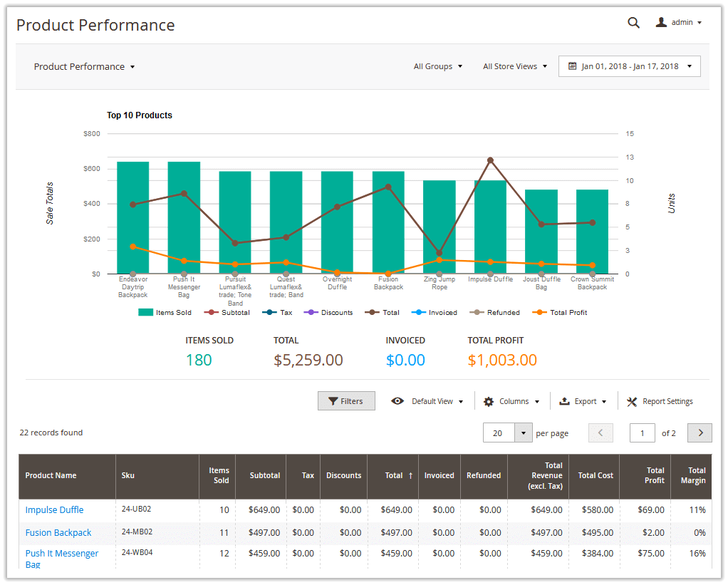Sort by Total Margin column header
This screenshot has width=728, height=585.
click(x=690, y=476)
